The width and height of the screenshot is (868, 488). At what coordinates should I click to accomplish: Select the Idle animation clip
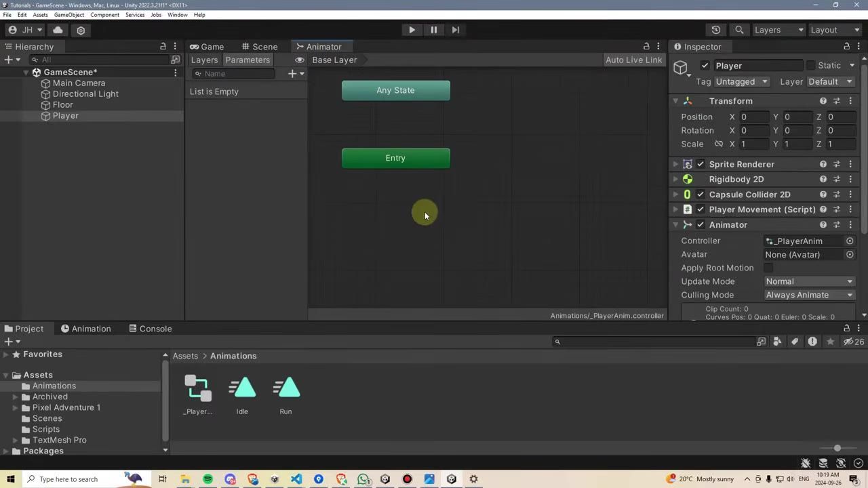(242, 394)
